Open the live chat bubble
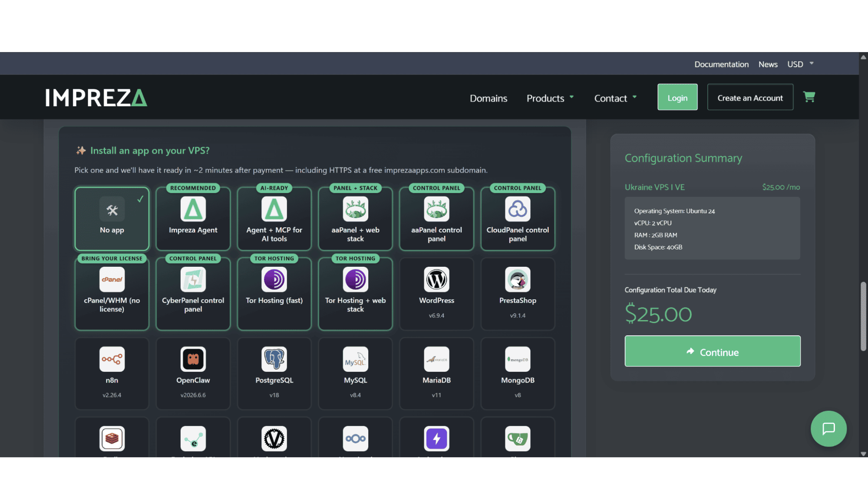The width and height of the screenshot is (868, 488). pos(828,429)
